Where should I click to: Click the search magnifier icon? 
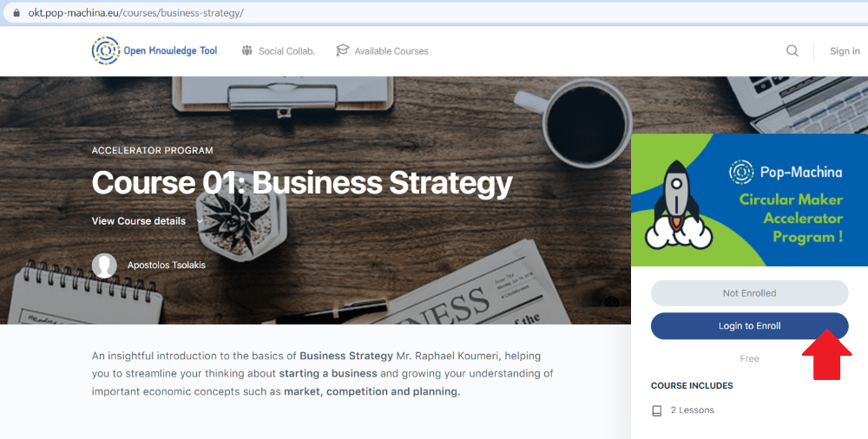tap(792, 51)
